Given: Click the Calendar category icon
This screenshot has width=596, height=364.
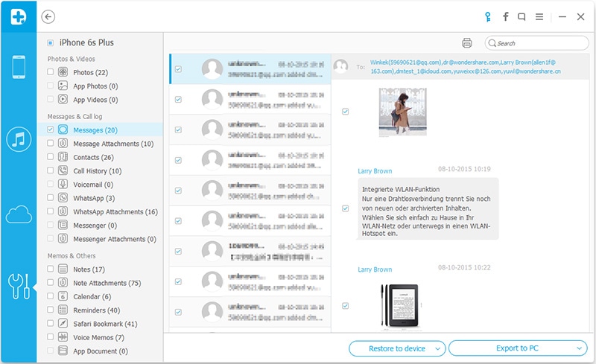Looking at the screenshot, I should click(63, 296).
